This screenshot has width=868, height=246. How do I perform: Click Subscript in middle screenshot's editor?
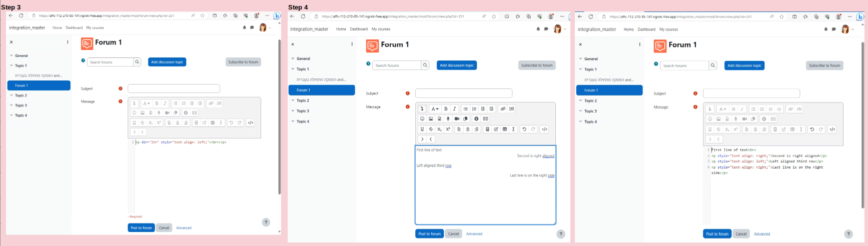[x=439, y=129]
